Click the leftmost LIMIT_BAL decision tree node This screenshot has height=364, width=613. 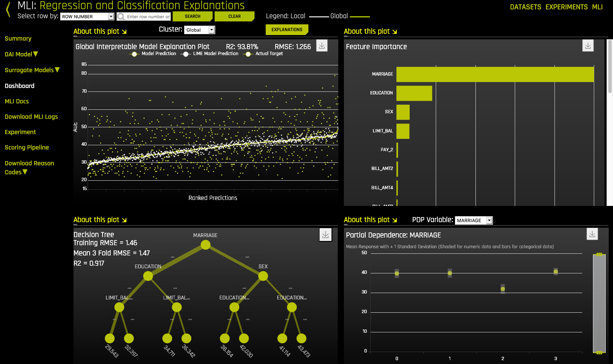(119, 307)
